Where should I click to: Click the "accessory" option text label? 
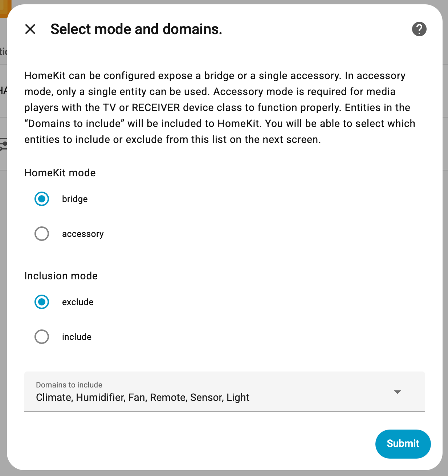83,234
